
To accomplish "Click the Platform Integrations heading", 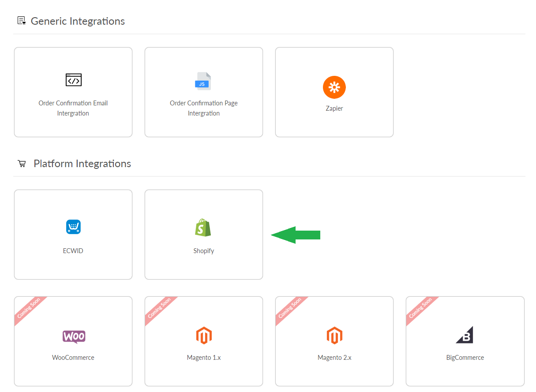I will click(82, 164).
